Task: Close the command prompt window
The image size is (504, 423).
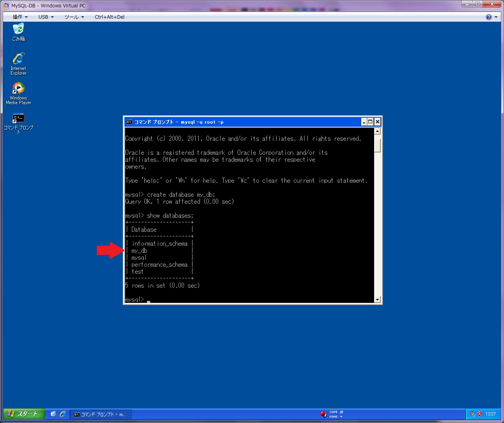Action: coord(377,122)
